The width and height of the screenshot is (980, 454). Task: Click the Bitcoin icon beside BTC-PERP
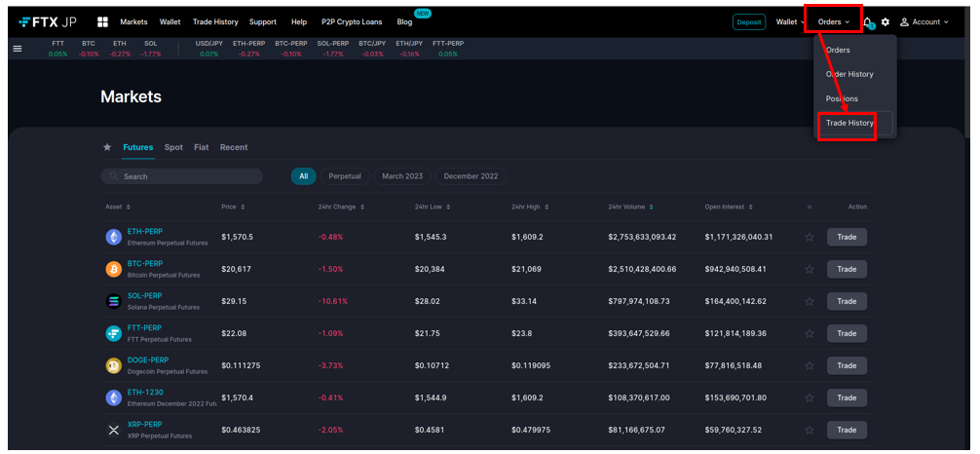tap(114, 269)
